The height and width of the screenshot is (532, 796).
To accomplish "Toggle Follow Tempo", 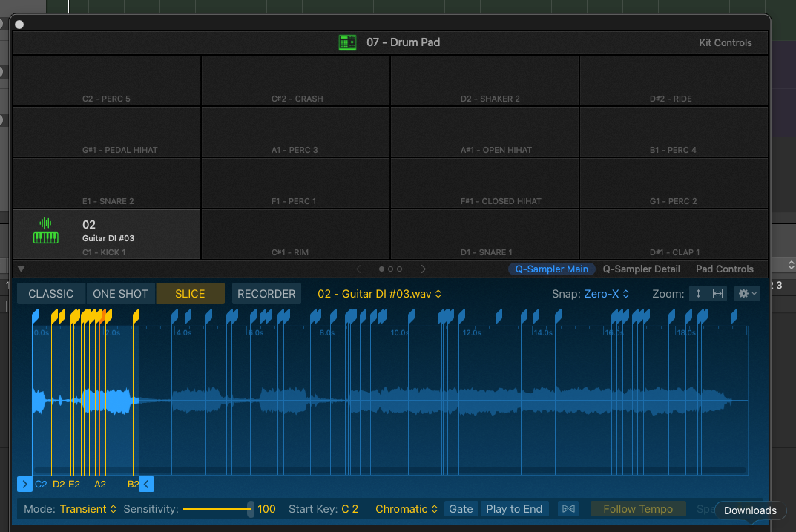I will 638,509.
